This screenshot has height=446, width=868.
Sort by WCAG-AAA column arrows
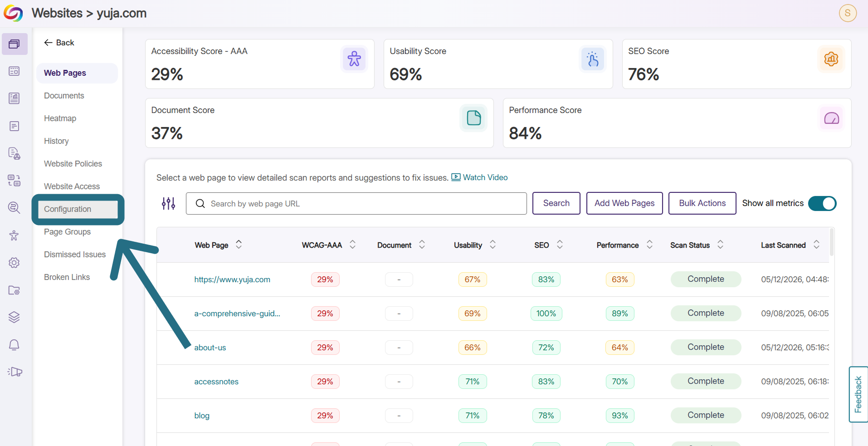coord(352,245)
